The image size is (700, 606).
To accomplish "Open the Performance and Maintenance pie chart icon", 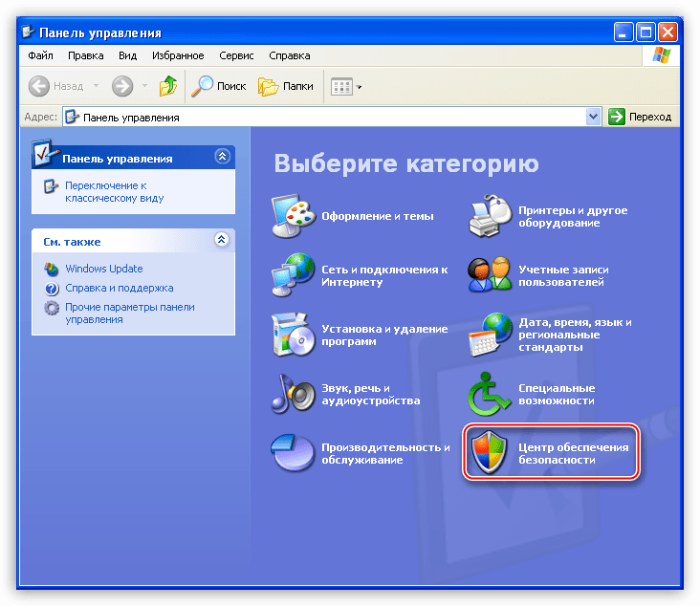I will 293,452.
